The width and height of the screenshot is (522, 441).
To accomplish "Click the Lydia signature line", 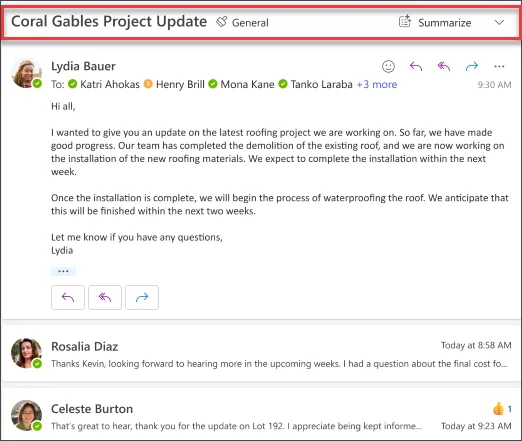I will (62, 250).
